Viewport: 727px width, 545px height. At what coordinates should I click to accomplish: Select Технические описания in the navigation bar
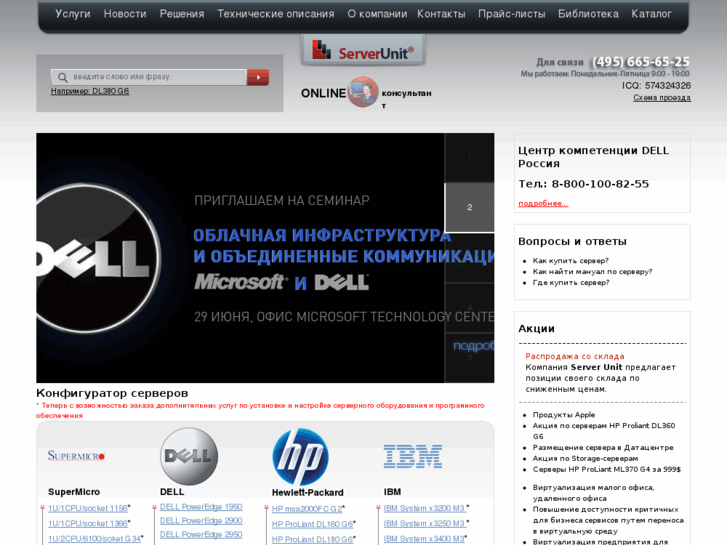276,14
